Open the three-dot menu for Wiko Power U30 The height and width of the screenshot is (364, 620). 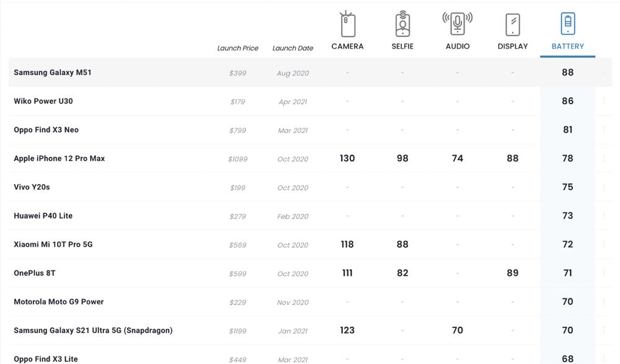604,101
